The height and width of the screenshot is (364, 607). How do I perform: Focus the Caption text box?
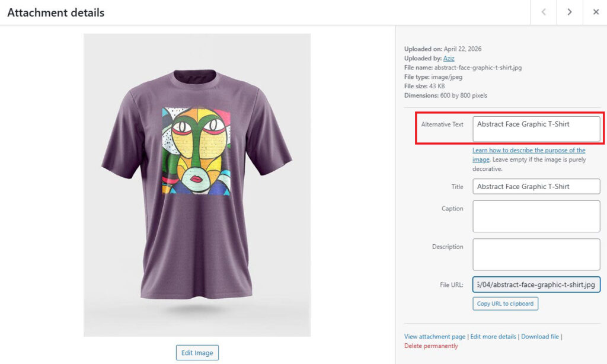[x=536, y=216]
